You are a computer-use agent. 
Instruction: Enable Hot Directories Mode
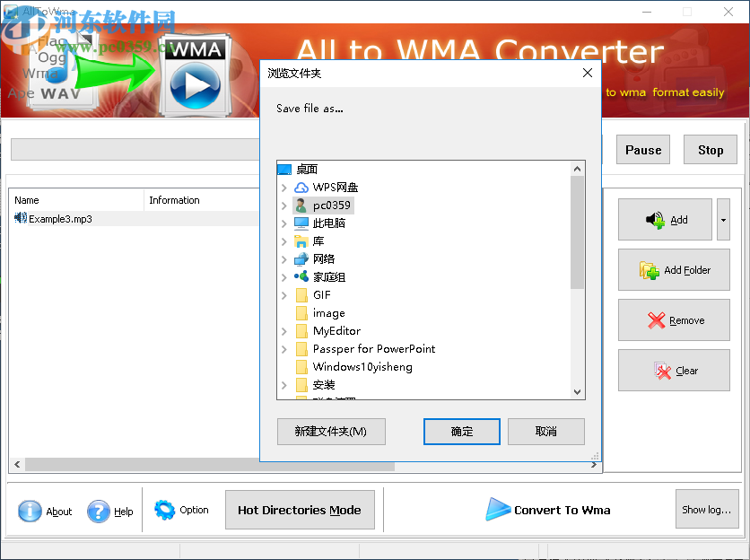point(300,509)
